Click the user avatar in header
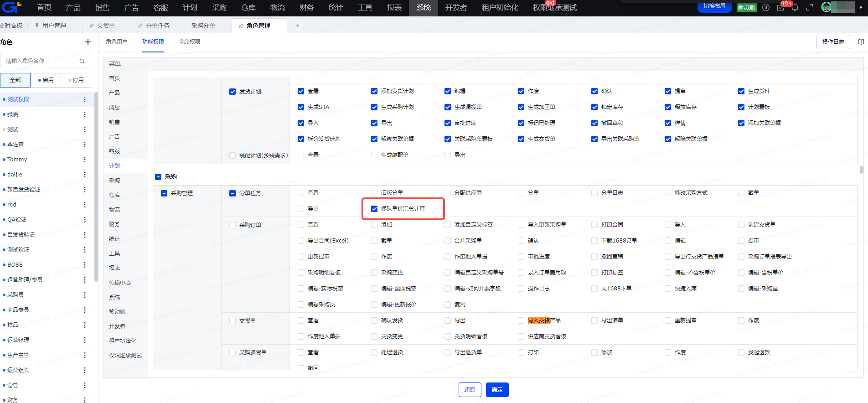868x403 pixels. (x=826, y=7)
